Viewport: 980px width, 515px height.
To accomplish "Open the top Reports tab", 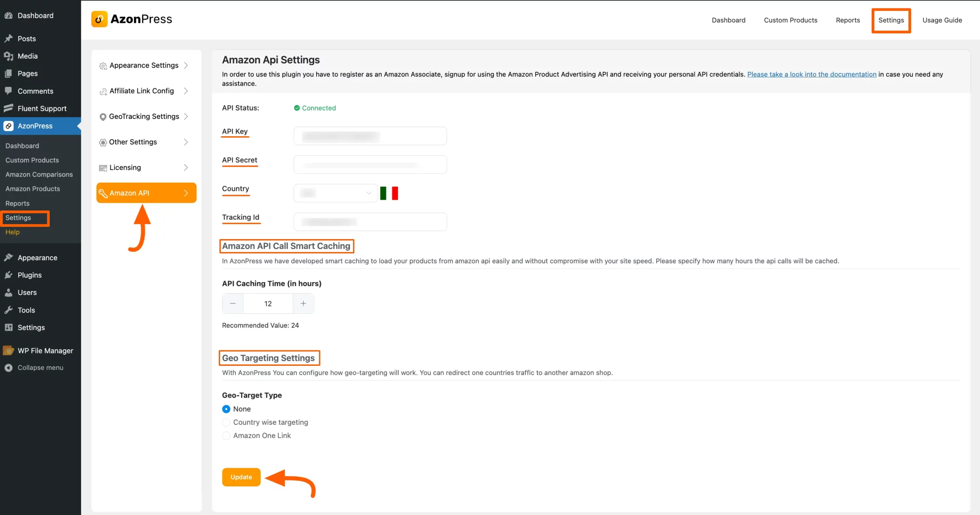I will click(848, 20).
